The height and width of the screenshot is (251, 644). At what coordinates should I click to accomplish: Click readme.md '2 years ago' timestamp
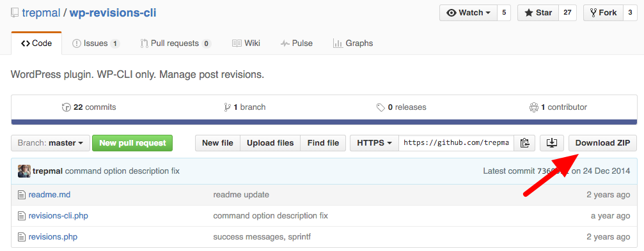(608, 194)
